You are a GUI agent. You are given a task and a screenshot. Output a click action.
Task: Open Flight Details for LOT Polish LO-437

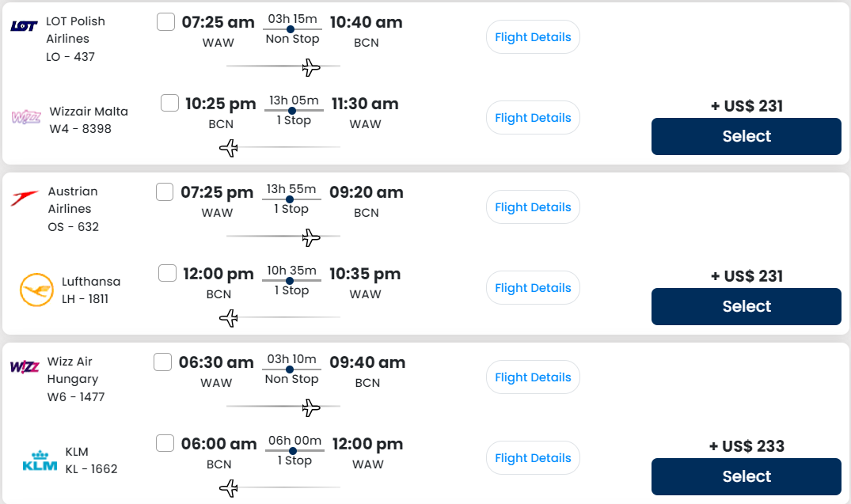point(533,37)
